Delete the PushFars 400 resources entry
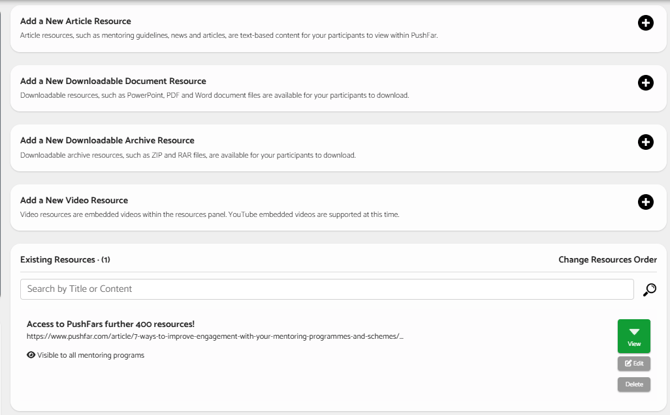 pyautogui.click(x=634, y=384)
